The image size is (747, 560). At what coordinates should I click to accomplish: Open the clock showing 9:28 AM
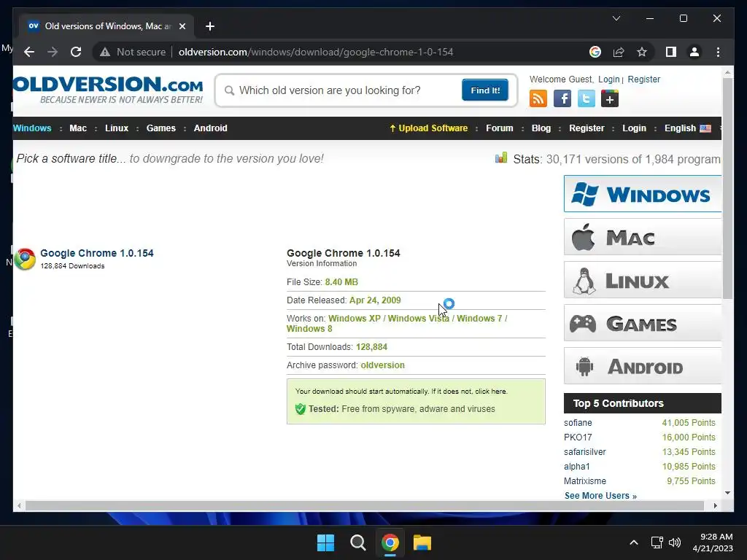click(713, 542)
